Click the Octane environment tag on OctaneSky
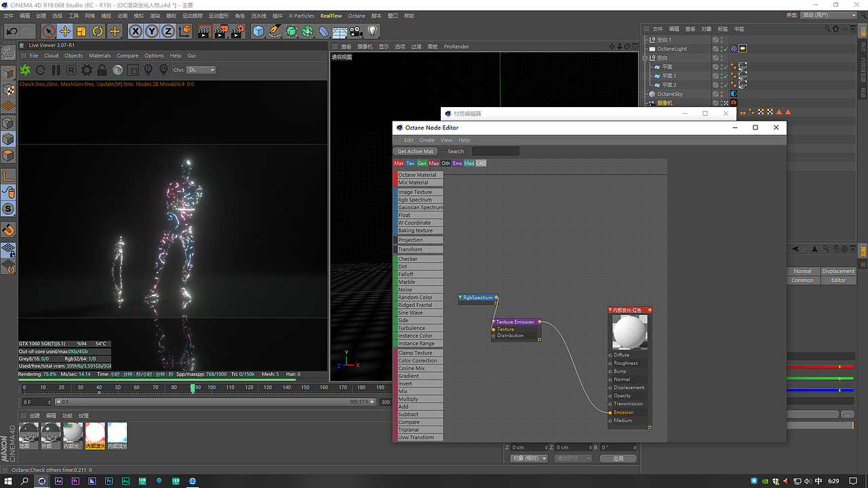This screenshot has width=868, height=488. click(x=734, y=94)
